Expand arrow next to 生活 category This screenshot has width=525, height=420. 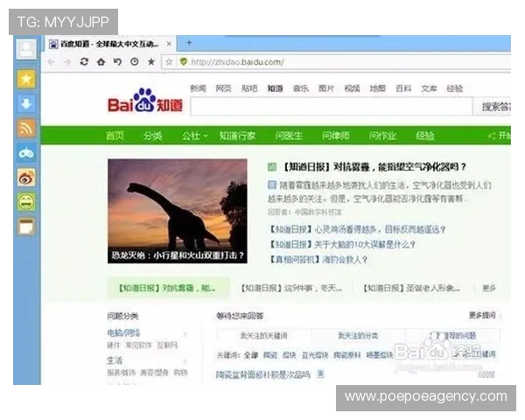pyautogui.click(x=185, y=361)
